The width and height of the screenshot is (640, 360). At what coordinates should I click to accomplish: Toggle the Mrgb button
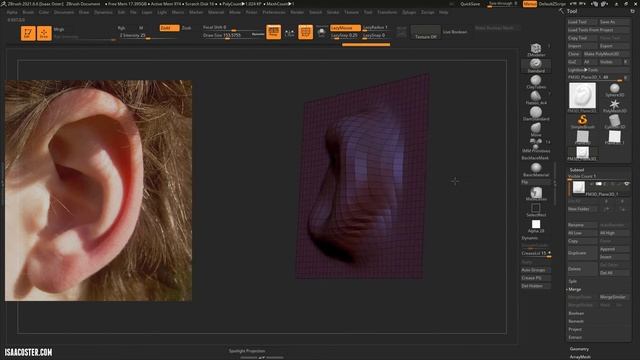pos(59,29)
